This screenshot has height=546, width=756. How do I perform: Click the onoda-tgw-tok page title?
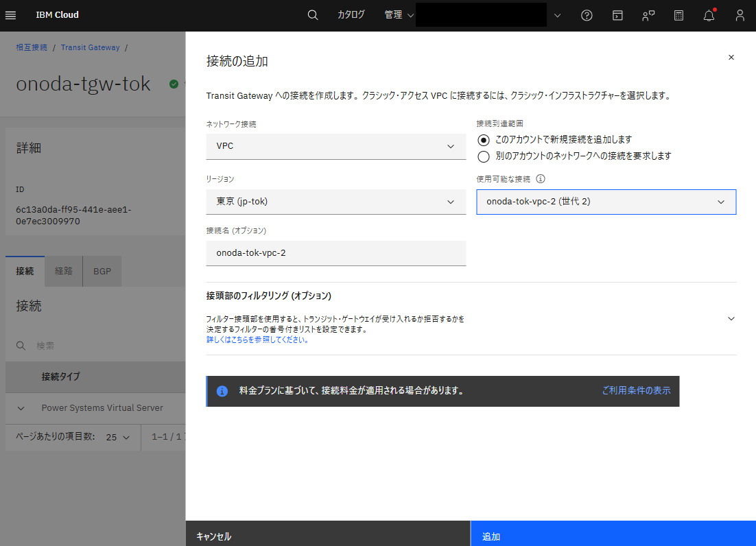(x=83, y=84)
